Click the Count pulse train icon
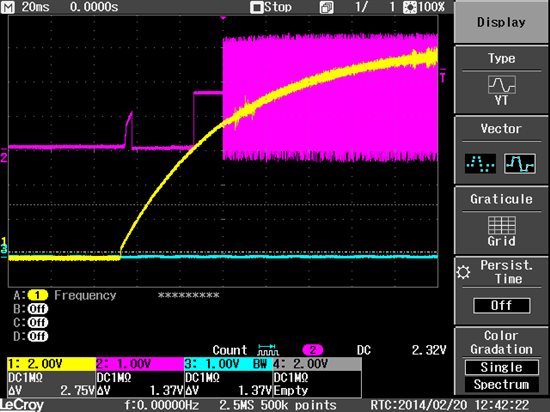The height and width of the screenshot is (412, 550). (268, 350)
